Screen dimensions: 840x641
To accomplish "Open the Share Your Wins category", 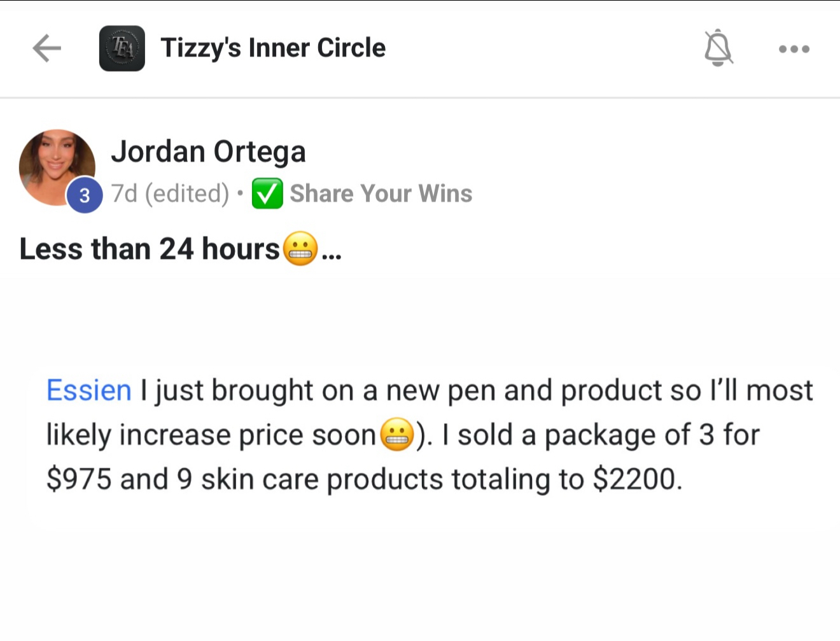I will coord(381,194).
